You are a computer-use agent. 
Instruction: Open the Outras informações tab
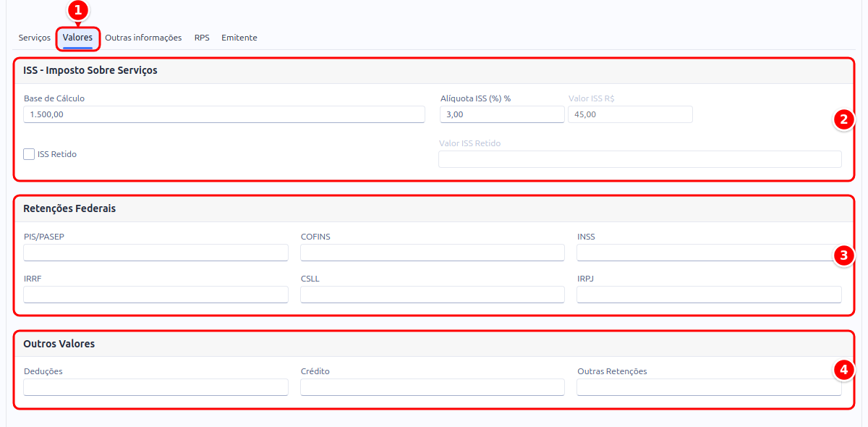tap(143, 38)
